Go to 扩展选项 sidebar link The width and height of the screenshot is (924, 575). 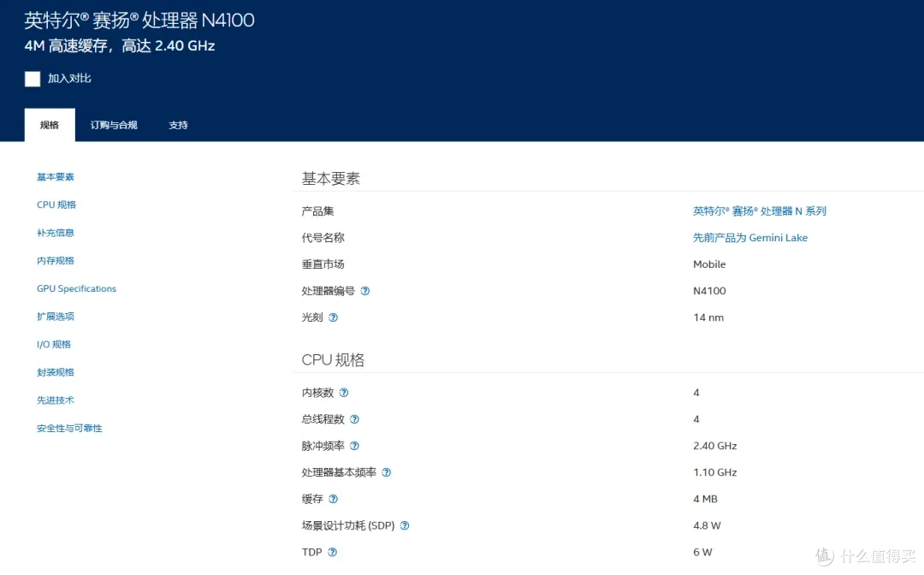click(x=56, y=317)
